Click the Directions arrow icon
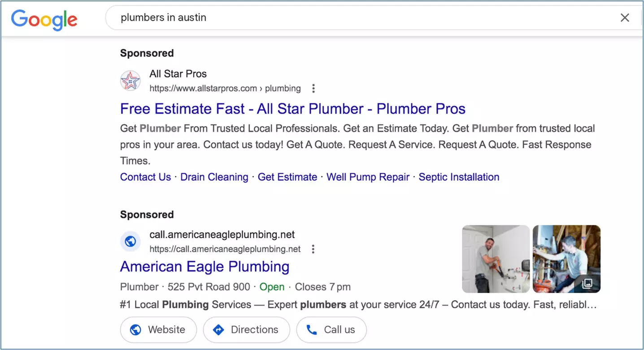644x350 pixels. tap(218, 330)
